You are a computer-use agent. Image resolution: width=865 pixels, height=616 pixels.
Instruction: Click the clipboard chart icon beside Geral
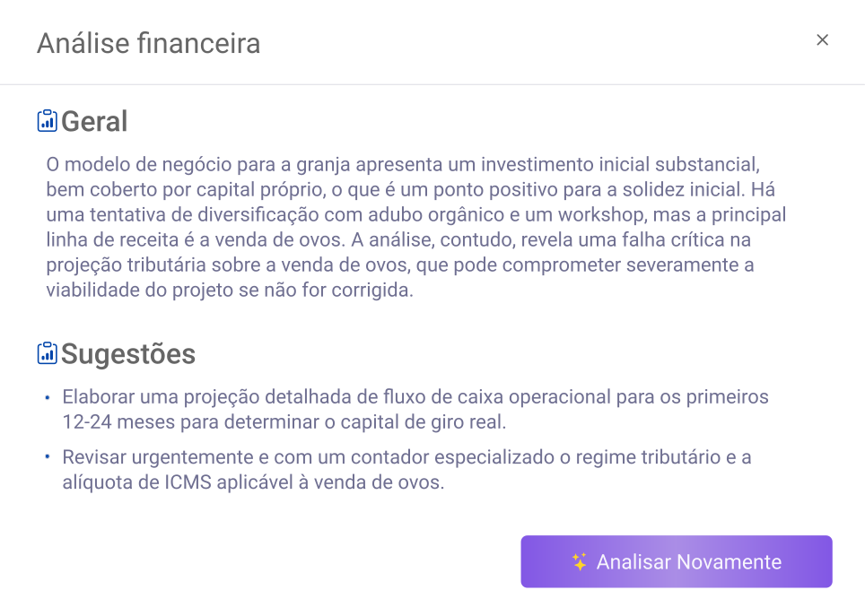tap(48, 121)
